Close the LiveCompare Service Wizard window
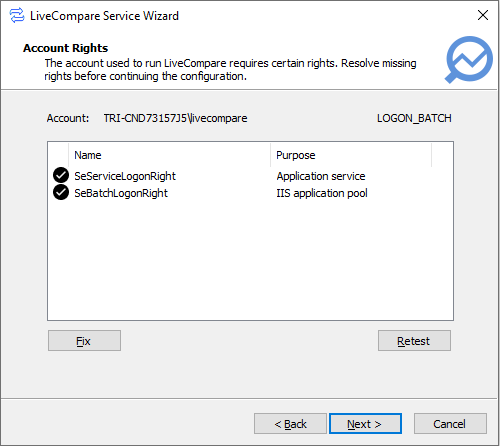 (x=483, y=15)
